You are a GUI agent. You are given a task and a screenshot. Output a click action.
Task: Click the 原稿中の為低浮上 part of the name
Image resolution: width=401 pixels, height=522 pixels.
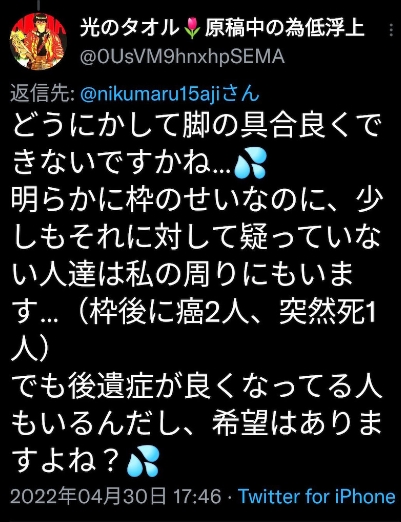coord(284,28)
